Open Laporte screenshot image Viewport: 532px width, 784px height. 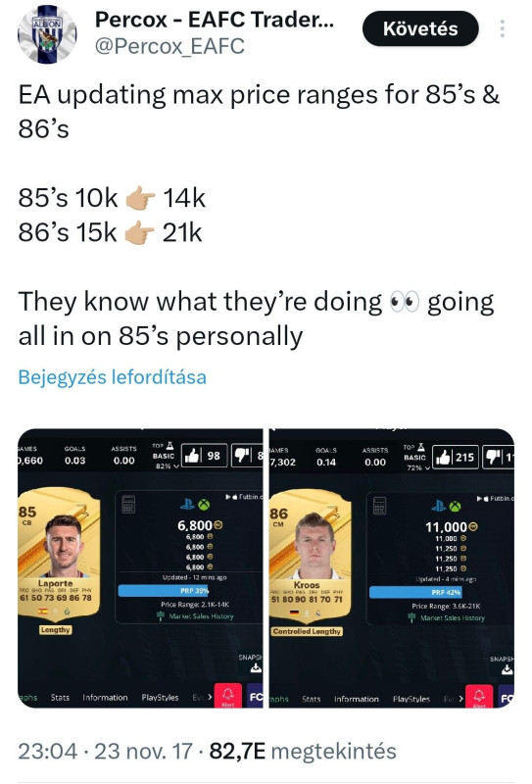click(x=140, y=568)
